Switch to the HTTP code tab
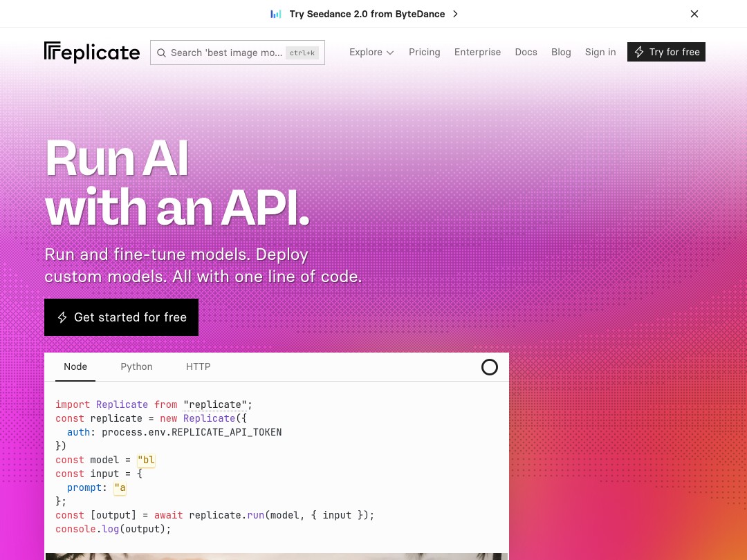This screenshot has width=747, height=560. (x=199, y=366)
